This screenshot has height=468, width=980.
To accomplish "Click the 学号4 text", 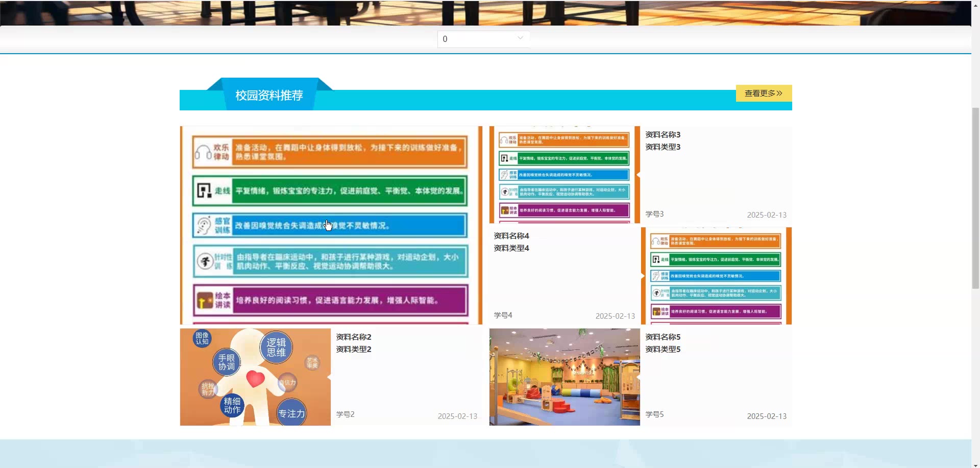I will pos(503,315).
